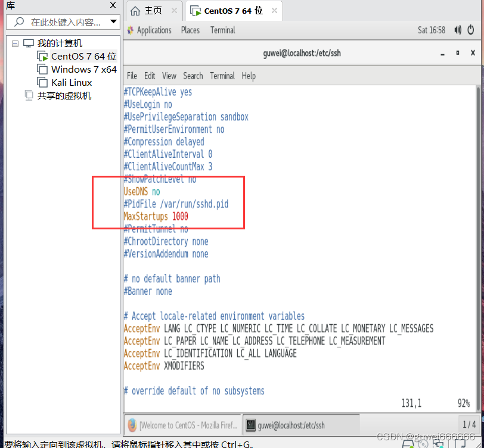The width and height of the screenshot is (484, 448).
Task: Click the shared VMs icon
Action: [29, 96]
